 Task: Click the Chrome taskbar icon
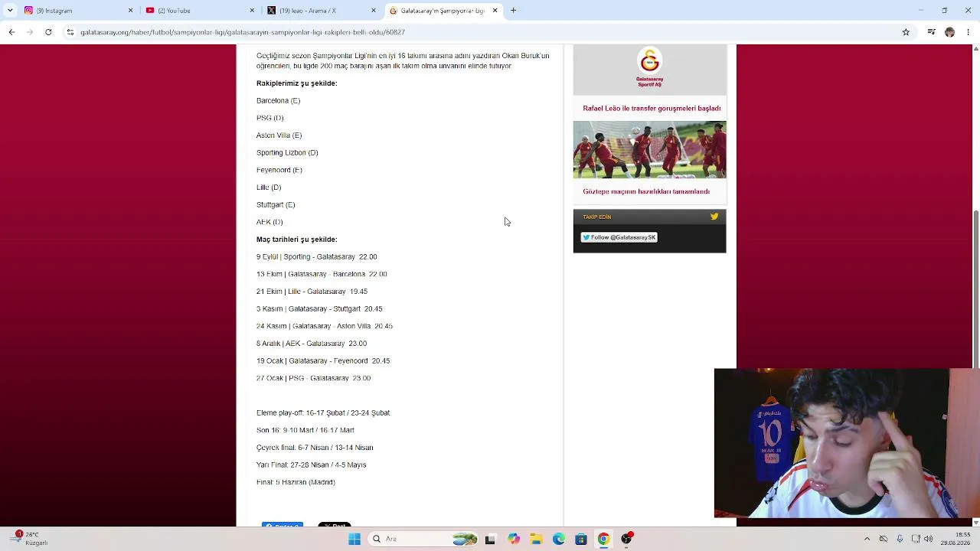coord(603,539)
